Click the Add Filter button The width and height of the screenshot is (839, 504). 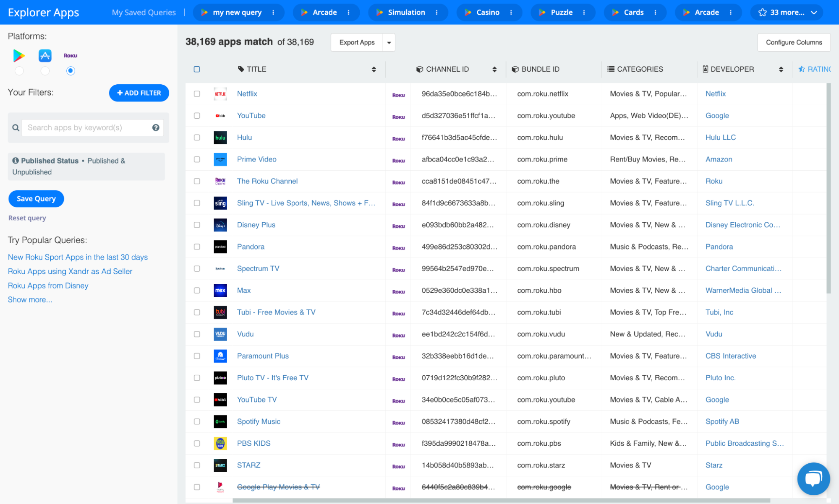(x=139, y=93)
